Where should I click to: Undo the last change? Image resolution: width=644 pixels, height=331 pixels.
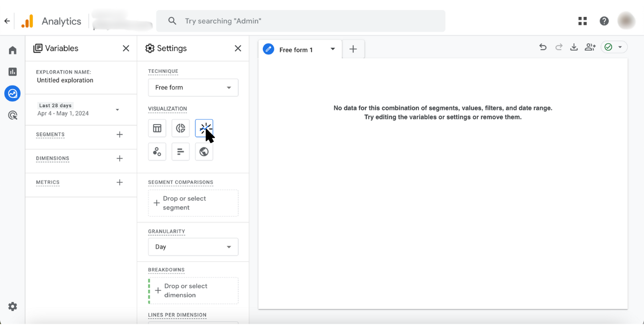pyautogui.click(x=543, y=48)
